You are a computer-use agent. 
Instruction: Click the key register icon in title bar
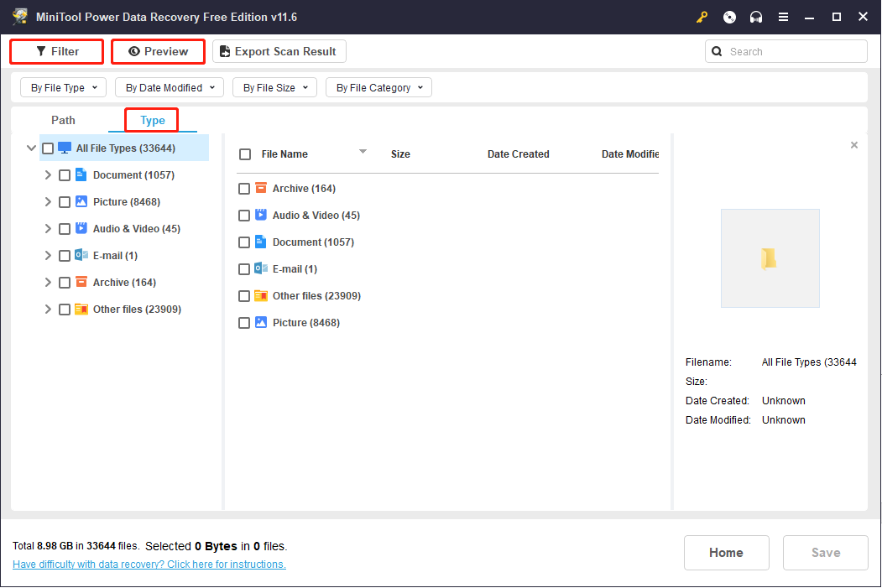coord(702,17)
